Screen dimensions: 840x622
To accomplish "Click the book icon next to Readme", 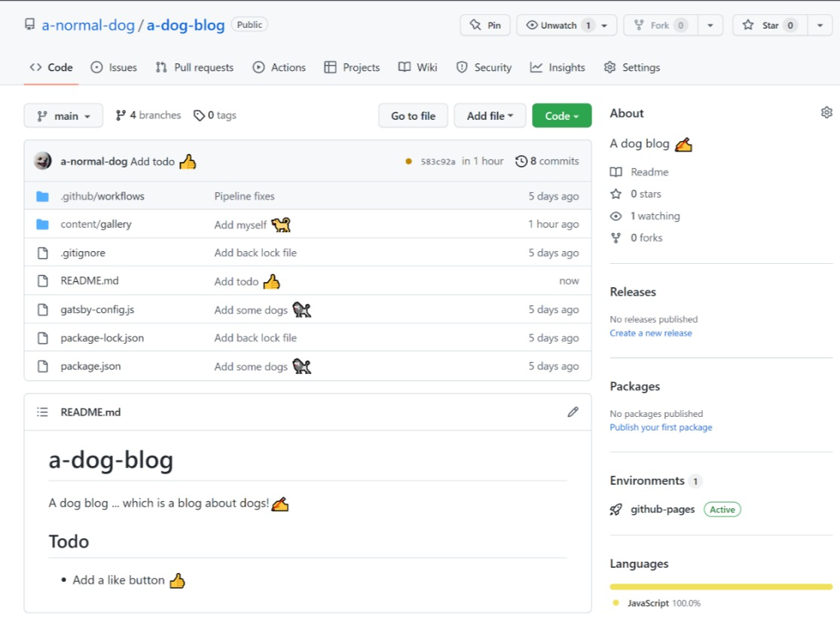I will pyautogui.click(x=616, y=172).
